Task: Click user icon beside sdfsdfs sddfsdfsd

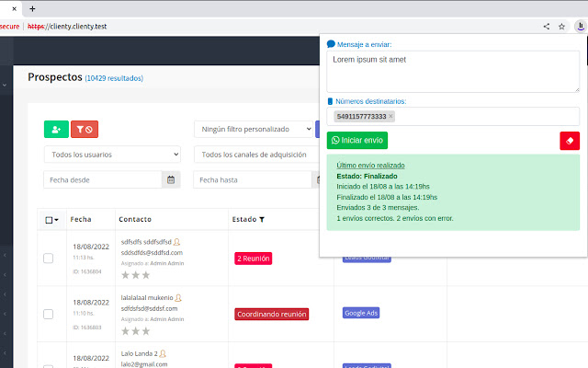Action: (176, 242)
